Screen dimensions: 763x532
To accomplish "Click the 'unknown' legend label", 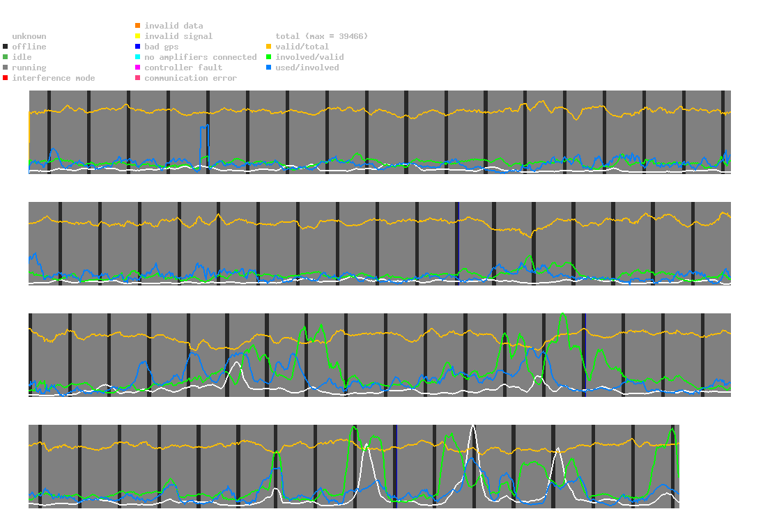I will click(x=29, y=36).
